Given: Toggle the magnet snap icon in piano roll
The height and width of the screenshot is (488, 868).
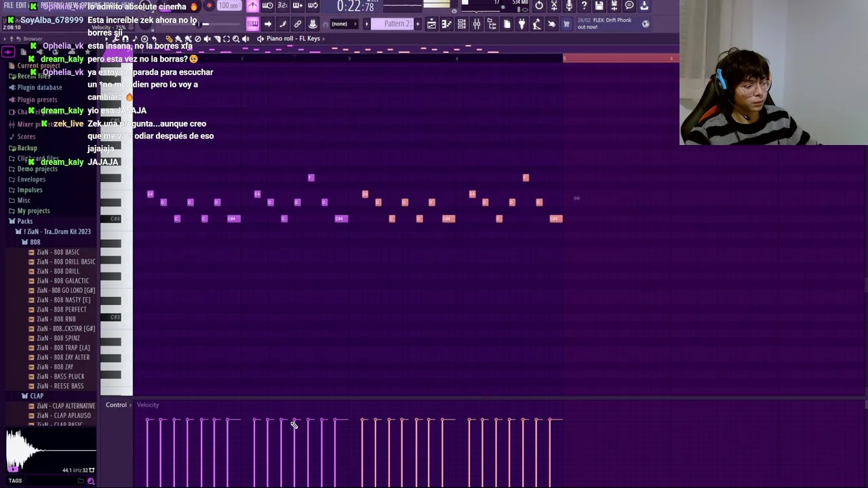Looking at the screenshot, I should [125, 39].
